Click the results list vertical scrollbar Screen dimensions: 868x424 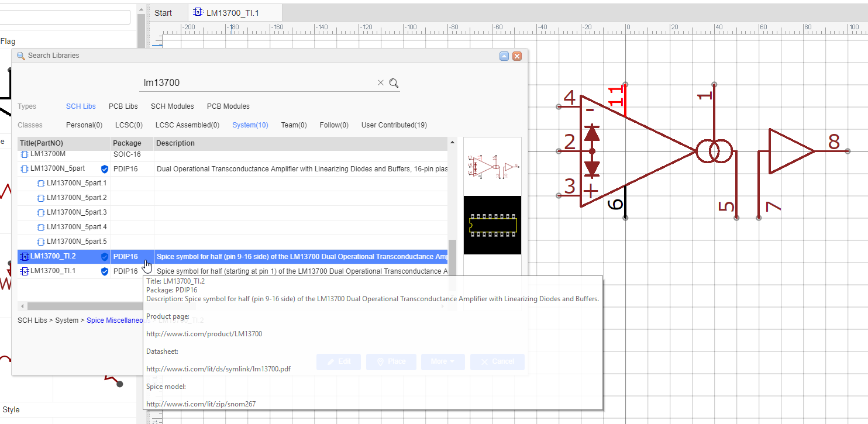point(452,265)
